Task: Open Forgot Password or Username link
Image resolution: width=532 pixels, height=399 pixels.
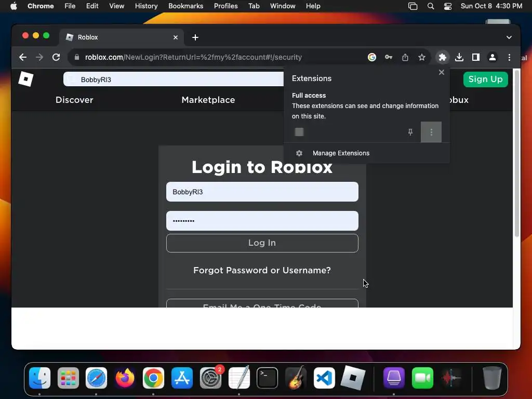Action: point(262,270)
